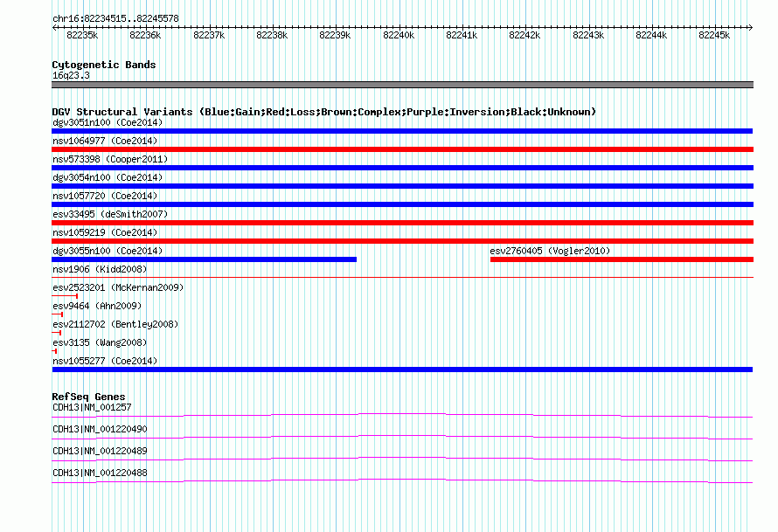Click the RefSeq Genes track title
This screenshot has height=532, width=778.
[88, 396]
